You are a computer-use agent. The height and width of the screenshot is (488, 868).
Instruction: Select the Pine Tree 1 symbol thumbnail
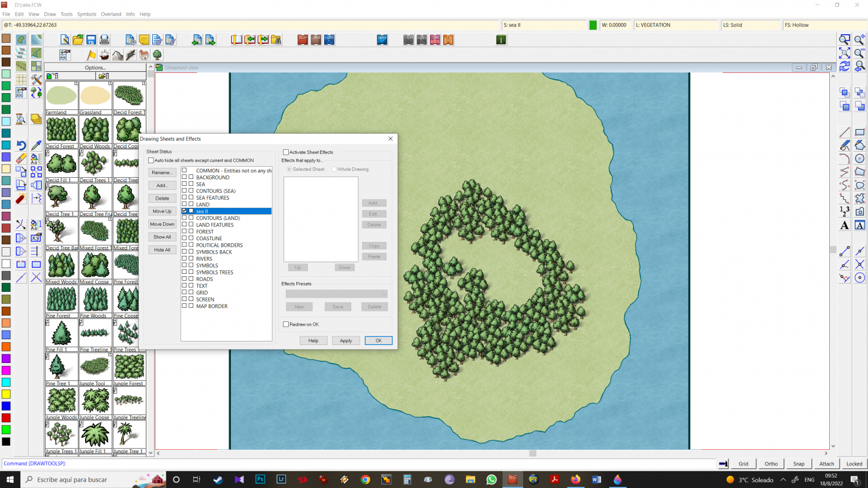click(x=61, y=369)
